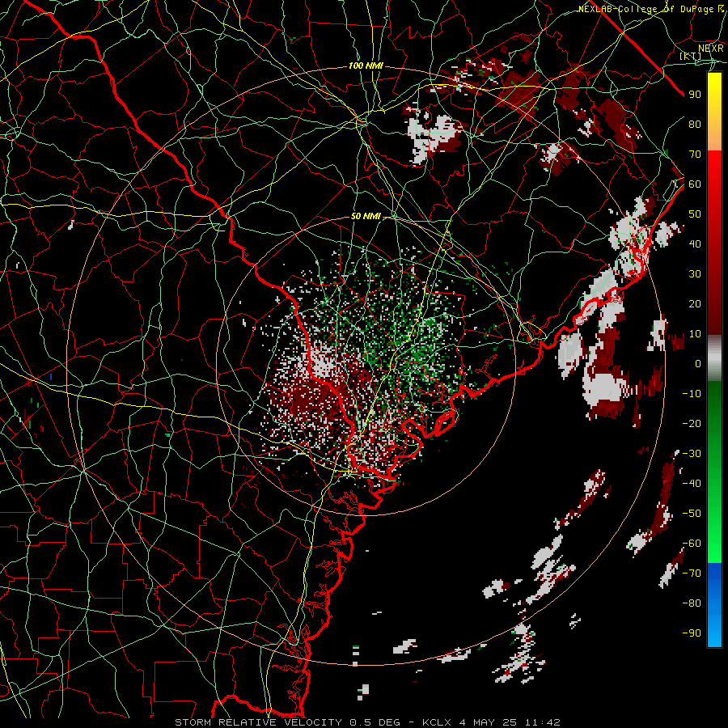728x728 pixels.
Task: Select the 70 value on velocity scale
Action: tap(695, 154)
